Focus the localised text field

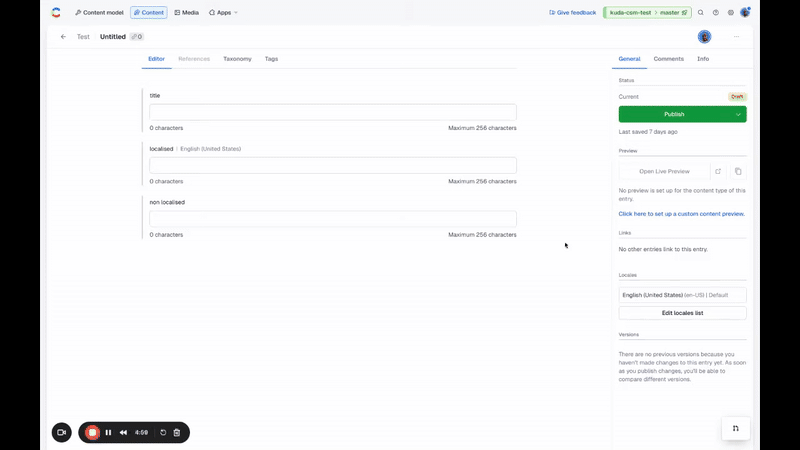click(333, 165)
